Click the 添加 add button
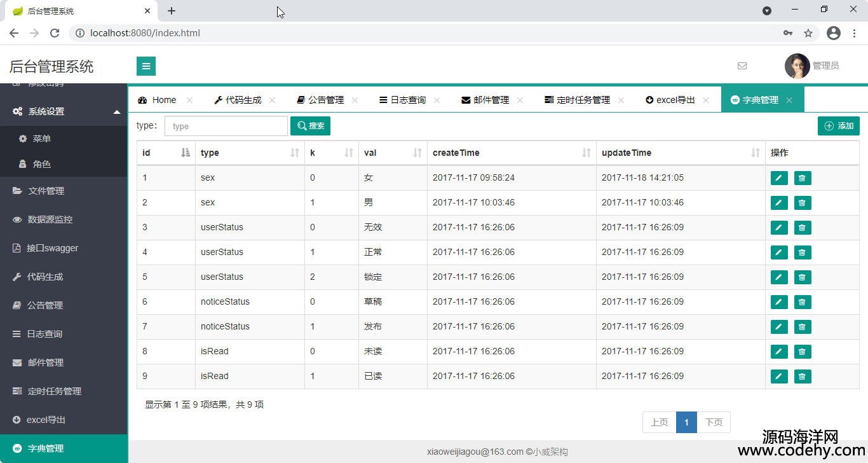The image size is (868, 463). (x=839, y=126)
